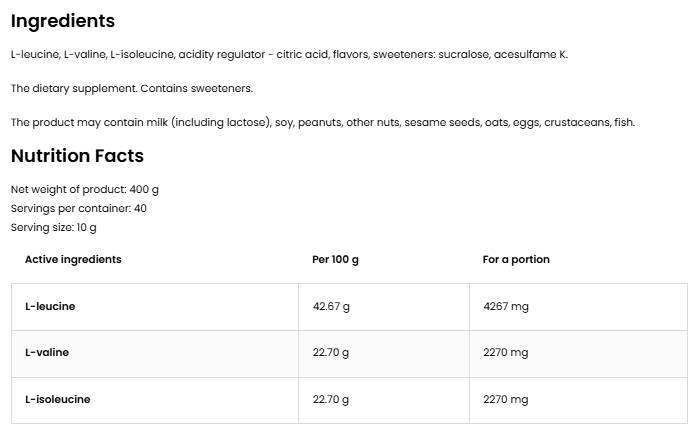
Task: Click the 2270 mg value in L-valine row
Action: (505, 352)
